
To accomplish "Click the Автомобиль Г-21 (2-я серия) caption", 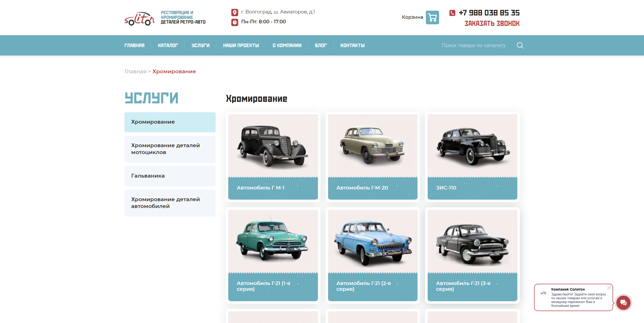I will pos(363,286).
